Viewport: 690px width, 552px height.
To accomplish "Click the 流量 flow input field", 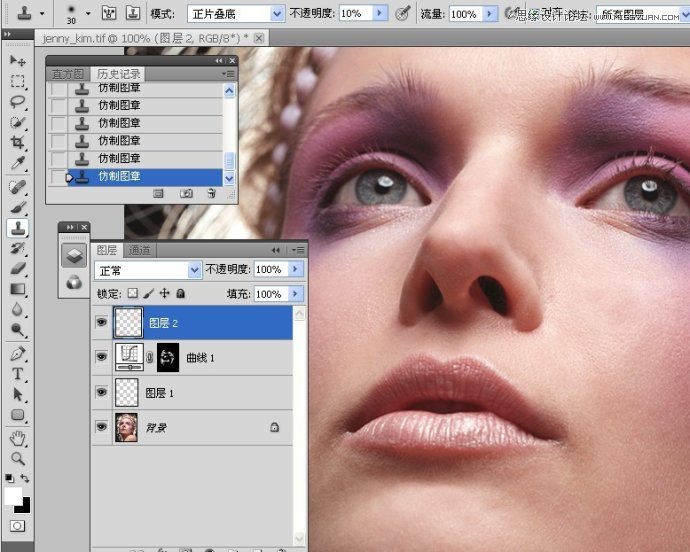I will click(464, 14).
